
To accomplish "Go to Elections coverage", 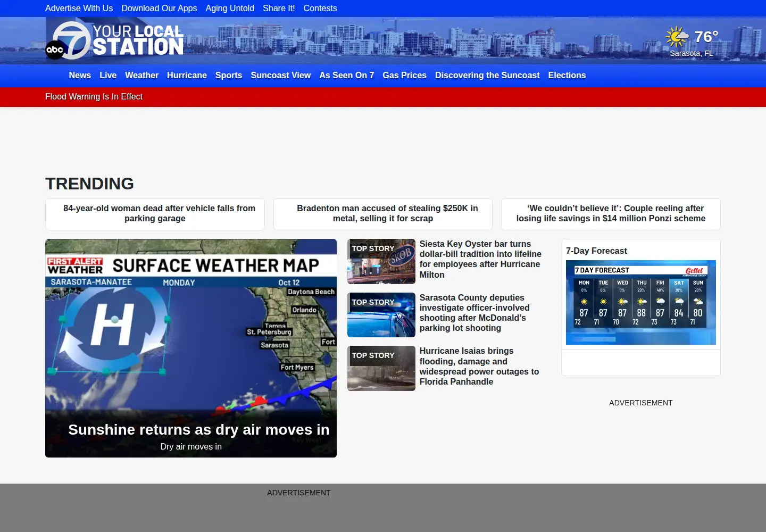I will tap(567, 76).
